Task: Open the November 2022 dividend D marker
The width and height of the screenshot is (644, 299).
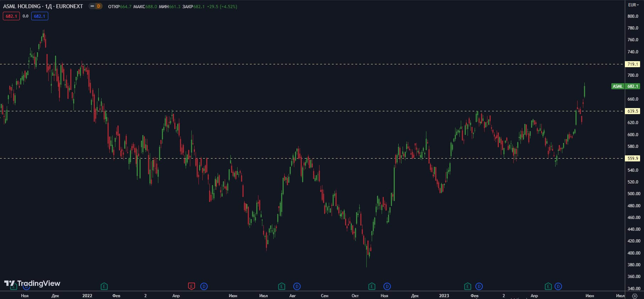Action: coord(387,286)
